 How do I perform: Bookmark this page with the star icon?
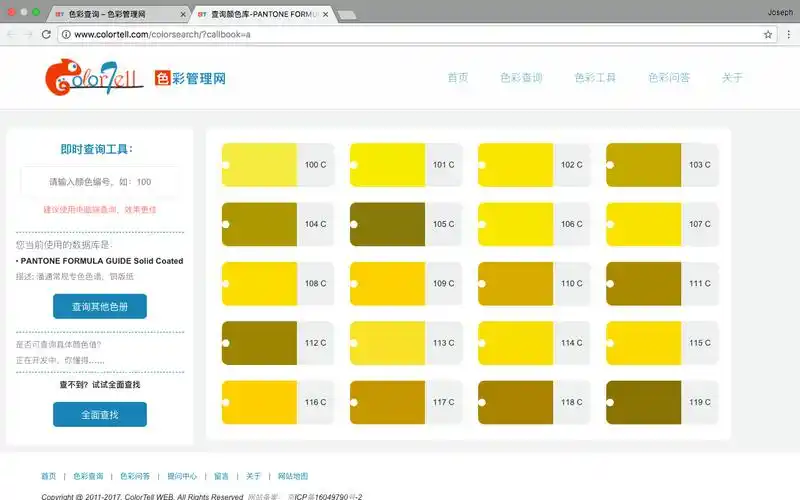[x=768, y=34]
